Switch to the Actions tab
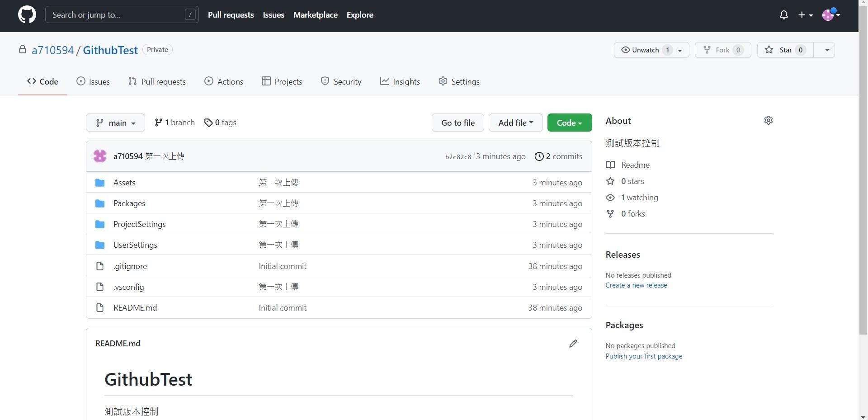 point(224,81)
